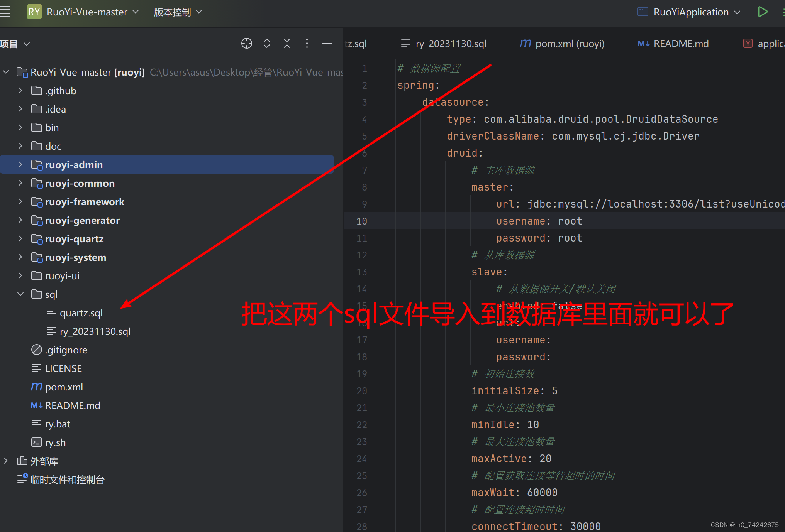Expand the .idea folder

(x=20, y=109)
